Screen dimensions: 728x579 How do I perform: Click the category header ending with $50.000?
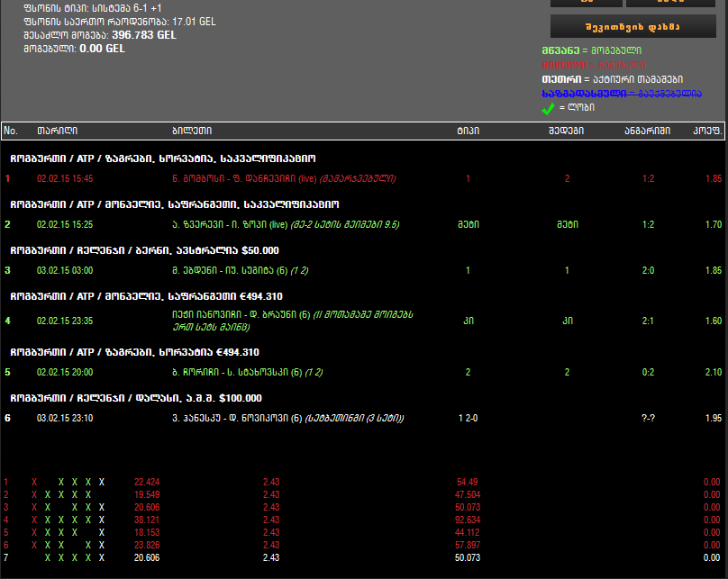(144, 250)
